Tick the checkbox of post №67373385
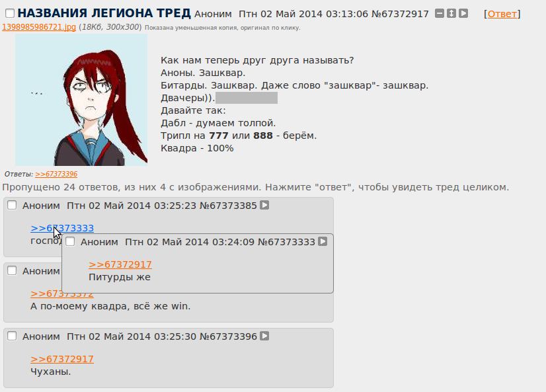The image size is (546, 392). click(x=12, y=205)
